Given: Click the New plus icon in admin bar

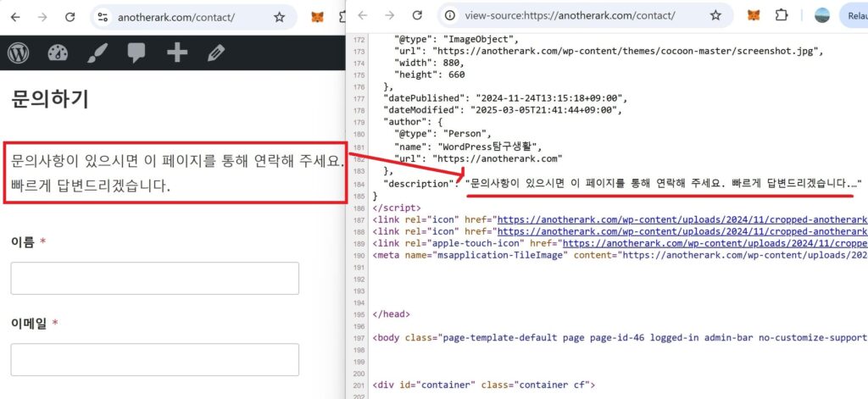Looking at the screenshot, I should click(x=177, y=53).
